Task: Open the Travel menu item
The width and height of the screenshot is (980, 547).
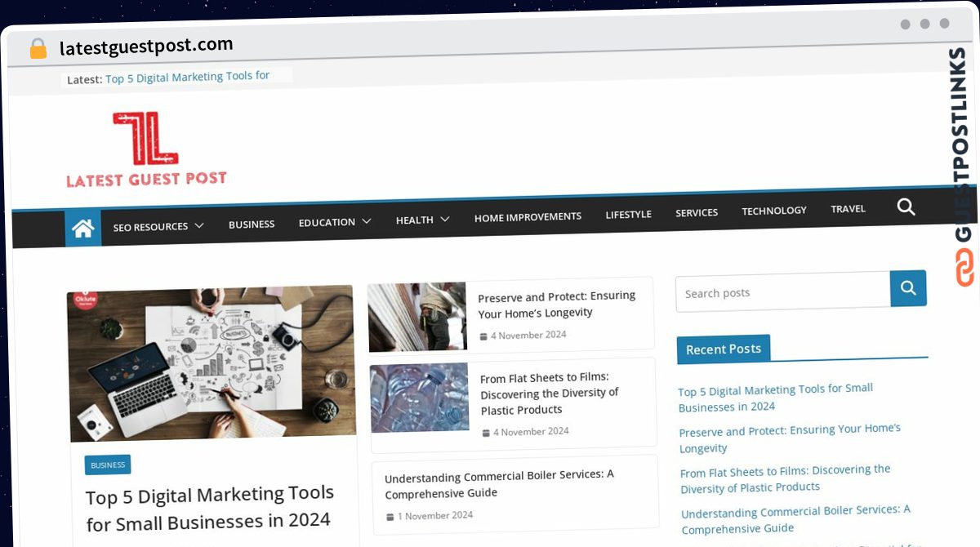Action: point(848,209)
